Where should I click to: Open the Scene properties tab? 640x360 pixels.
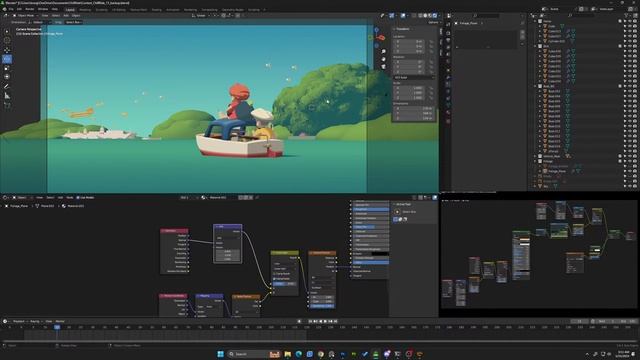[448, 55]
